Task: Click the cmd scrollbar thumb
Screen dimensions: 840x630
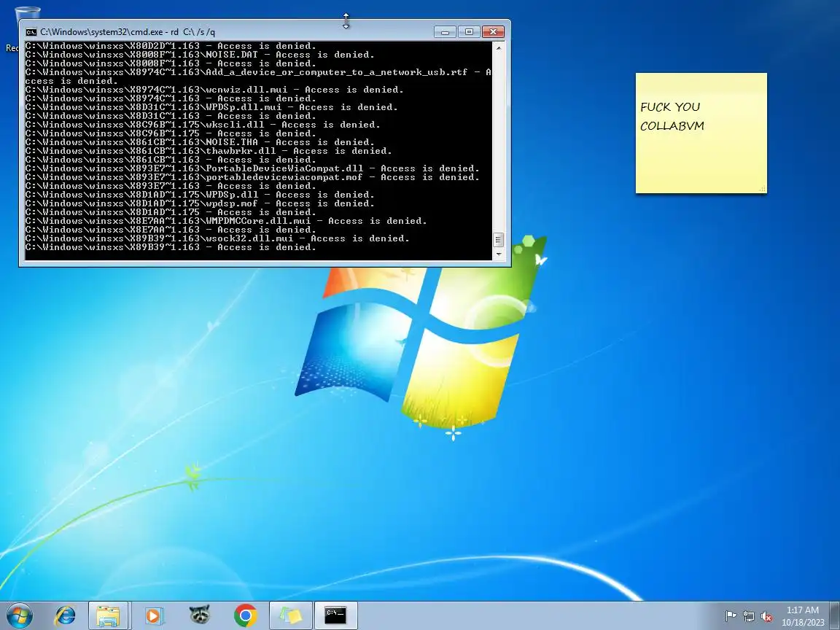Action: pos(499,239)
